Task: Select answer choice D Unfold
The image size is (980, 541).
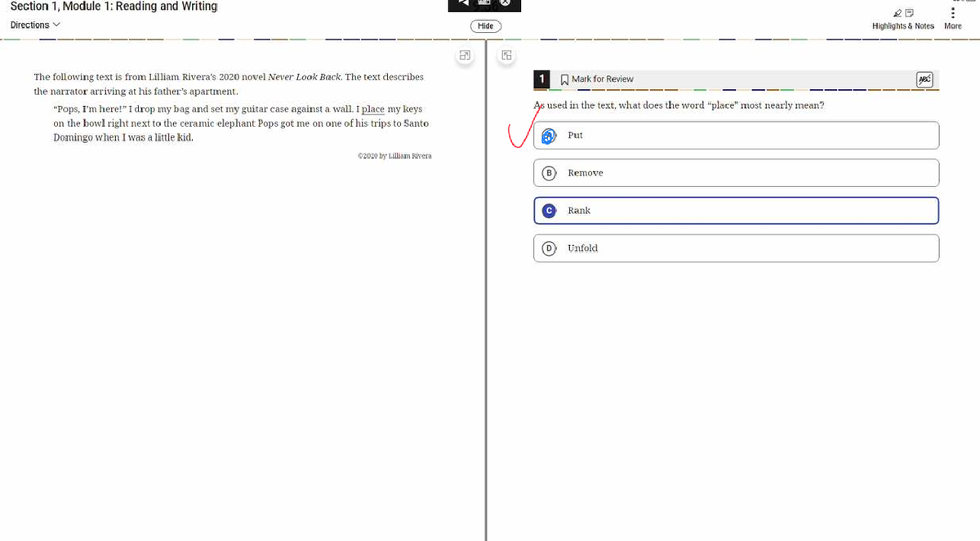Action: (x=736, y=248)
